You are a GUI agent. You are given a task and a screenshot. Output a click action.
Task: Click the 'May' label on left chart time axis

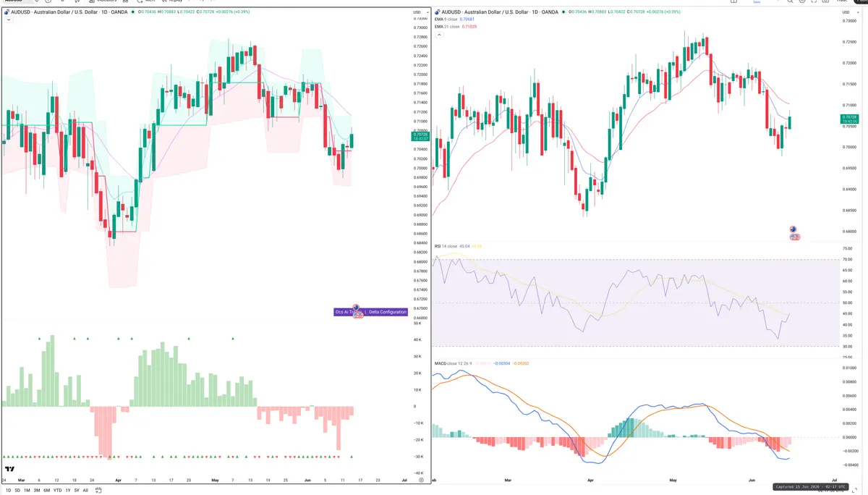(x=215, y=480)
